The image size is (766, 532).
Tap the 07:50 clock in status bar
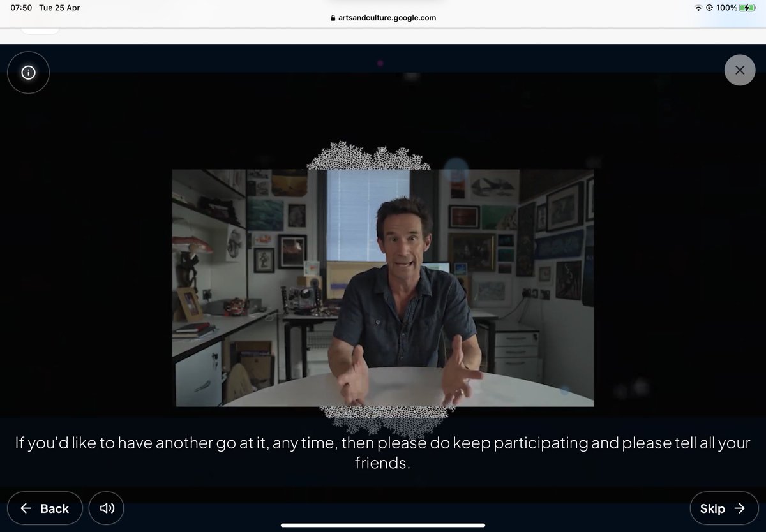pos(21,8)
